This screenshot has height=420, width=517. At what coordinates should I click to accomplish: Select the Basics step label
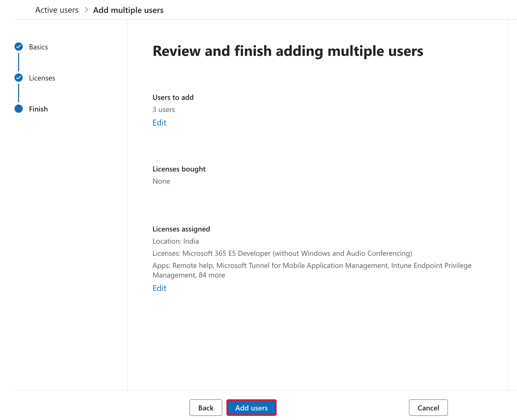pyautogui.click(x=39, y=47)
